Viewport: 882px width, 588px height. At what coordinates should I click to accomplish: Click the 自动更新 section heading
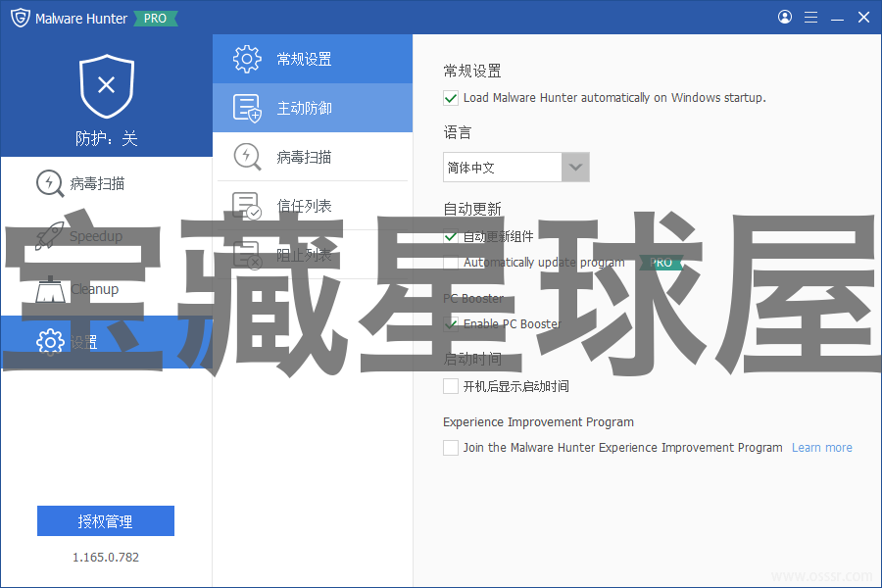click(x=472, y=209)
